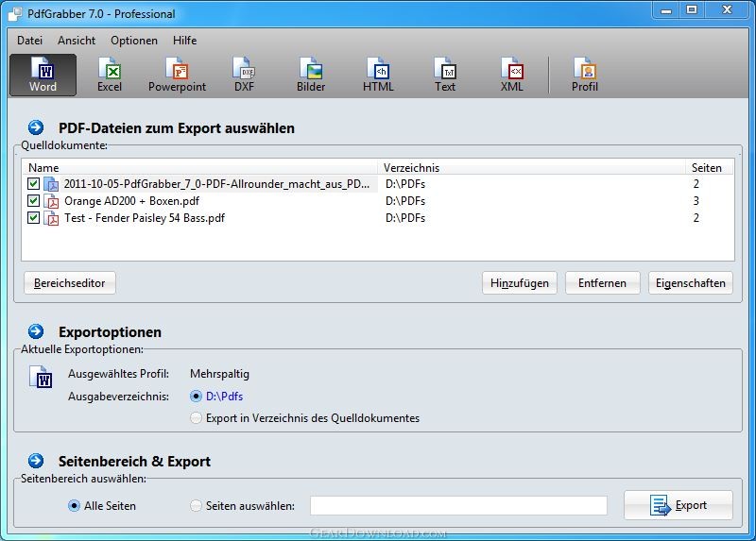The image size is (756, 541).
Task: Uncheck the Orange AD200 + Boxen.pdf checkbox
Action: coord(33,200)
